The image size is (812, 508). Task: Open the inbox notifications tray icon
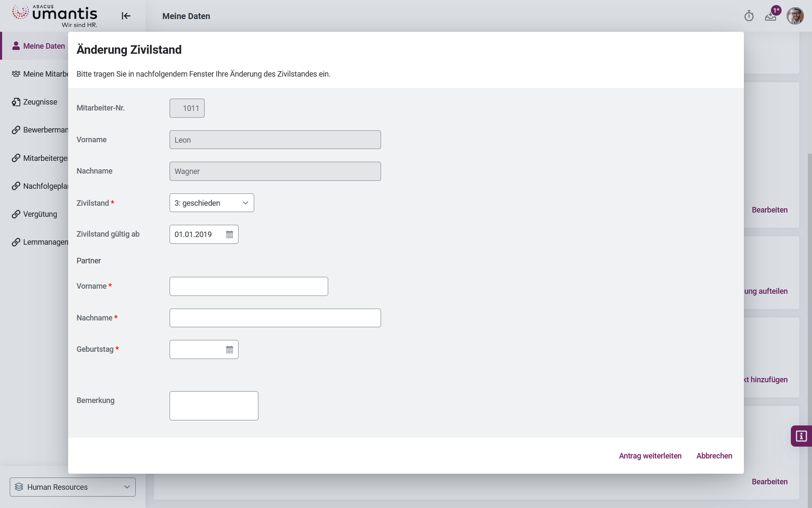coord(770,17)
